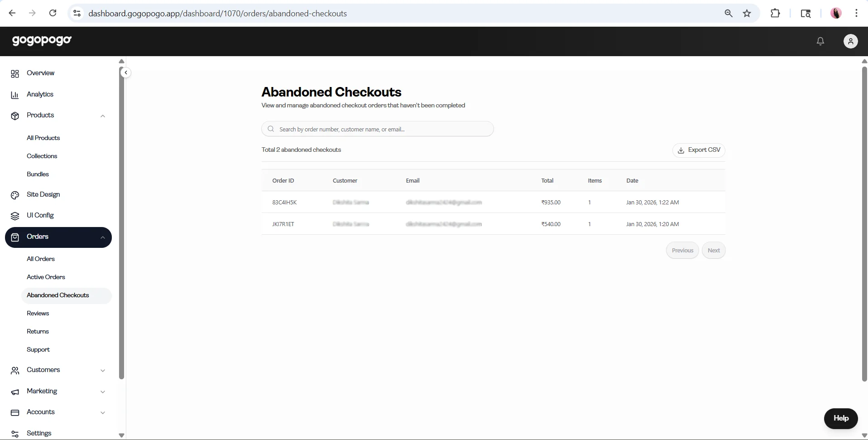
Task: Click the Analytics bar chart icon
Action: pos(15,95)
